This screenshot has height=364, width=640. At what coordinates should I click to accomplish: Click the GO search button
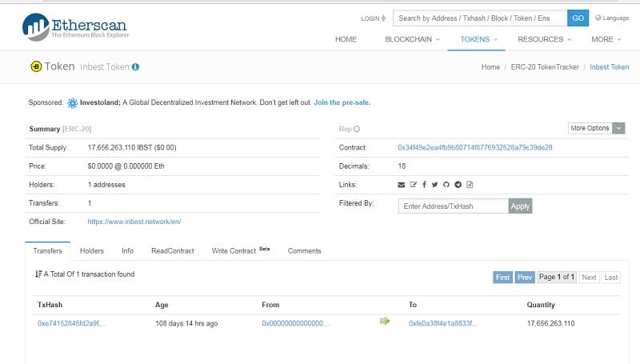[x=578, y=18]
